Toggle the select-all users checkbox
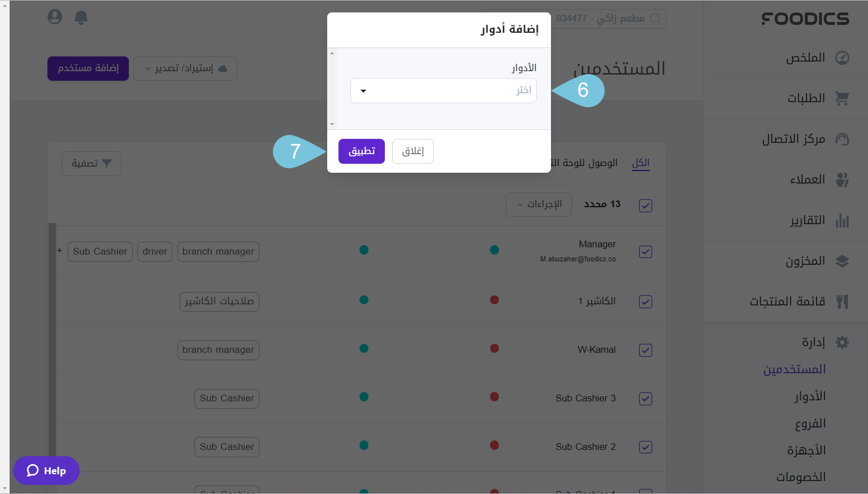 click(x=645, y=206)
